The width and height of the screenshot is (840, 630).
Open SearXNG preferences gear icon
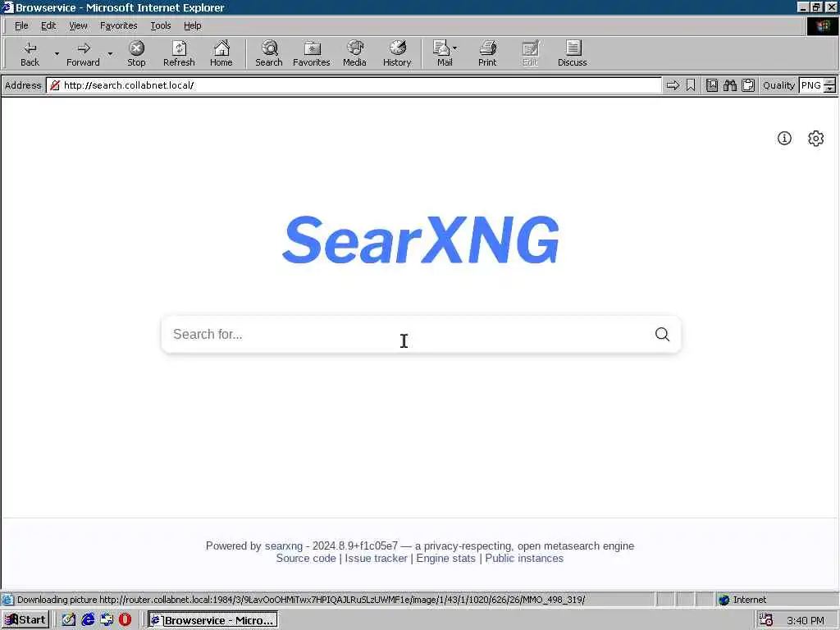[x=815, y=138]
